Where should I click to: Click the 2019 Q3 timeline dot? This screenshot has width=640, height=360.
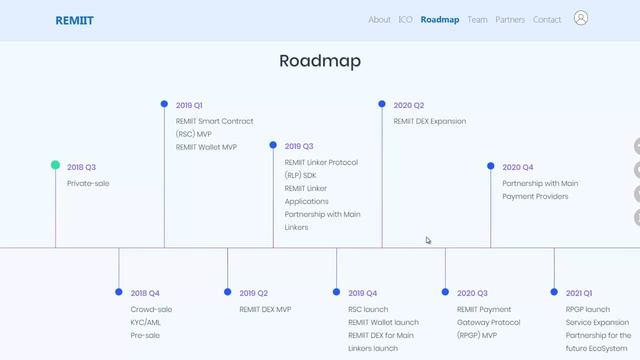coord(273,145)
